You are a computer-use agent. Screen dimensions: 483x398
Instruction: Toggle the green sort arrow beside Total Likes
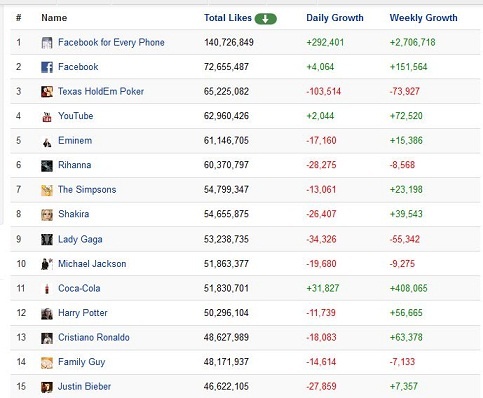[266, 19]
